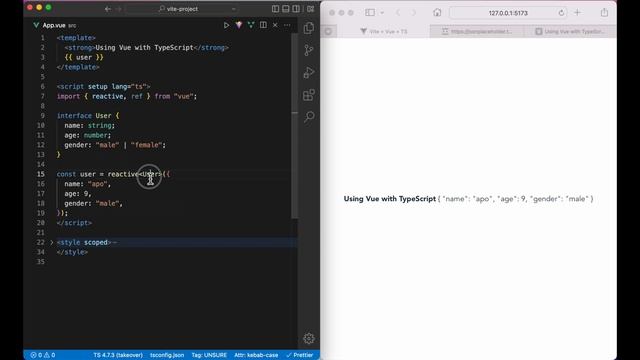Click 'interface User' on line 9
640x360 pixels.
[x=84, y=116]
